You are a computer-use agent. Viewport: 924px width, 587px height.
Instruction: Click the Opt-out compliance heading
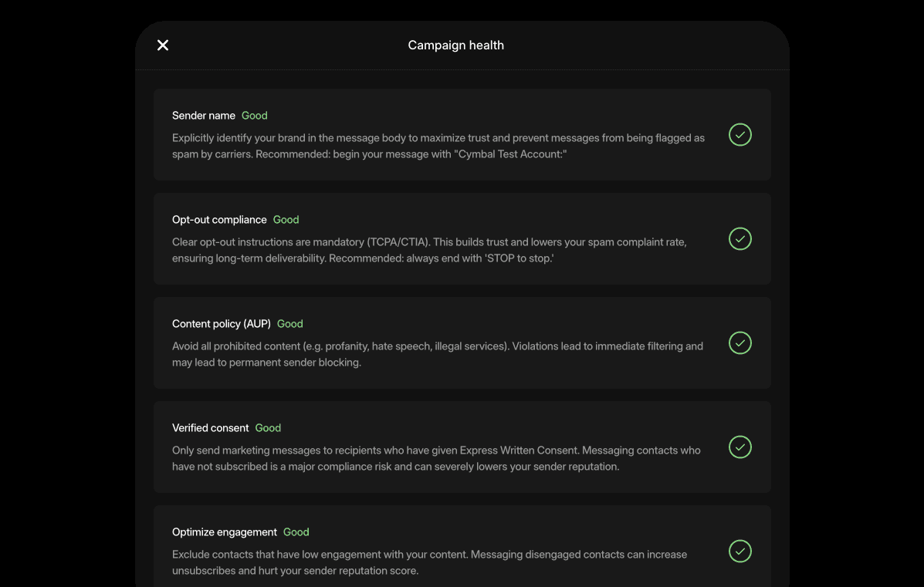(x=219, y=220)
